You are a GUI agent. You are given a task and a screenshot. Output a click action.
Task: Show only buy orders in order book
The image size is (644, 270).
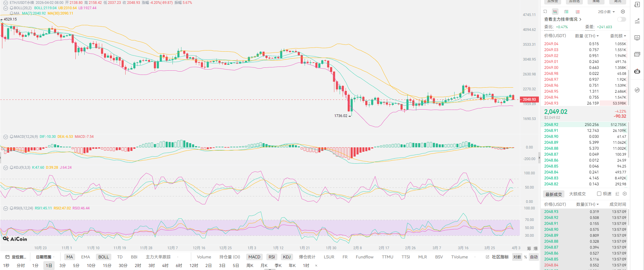click(x=567, y=12)
